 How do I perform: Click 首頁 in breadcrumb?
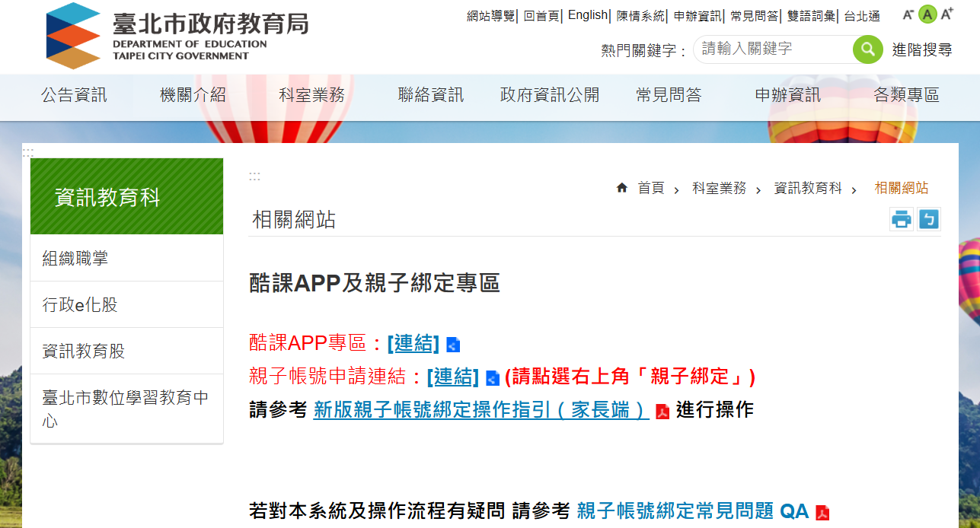pyautogui.click(x=651, y=188)
